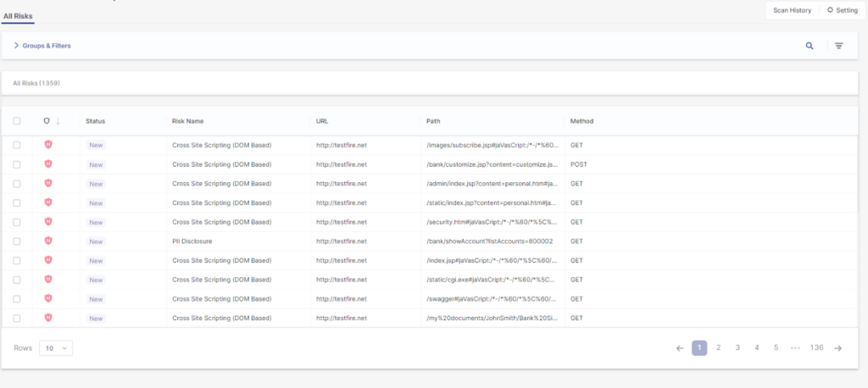This screenshot has width=868, height=388.
Task: Open Scan History
Action: click(x=793, y=10)
